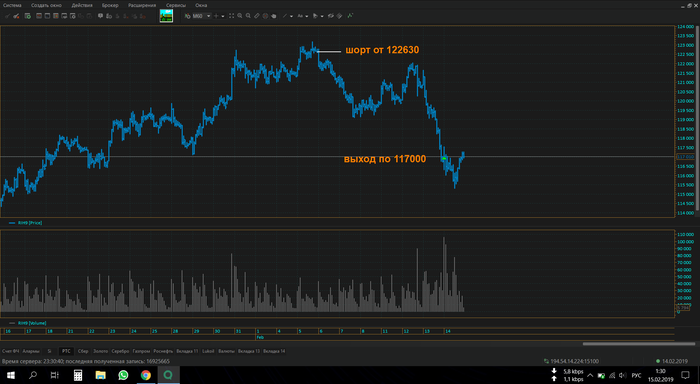This screenshot has width=700, height=384.
Task: Click the zoom out magnifier icon
Action: 248,16
